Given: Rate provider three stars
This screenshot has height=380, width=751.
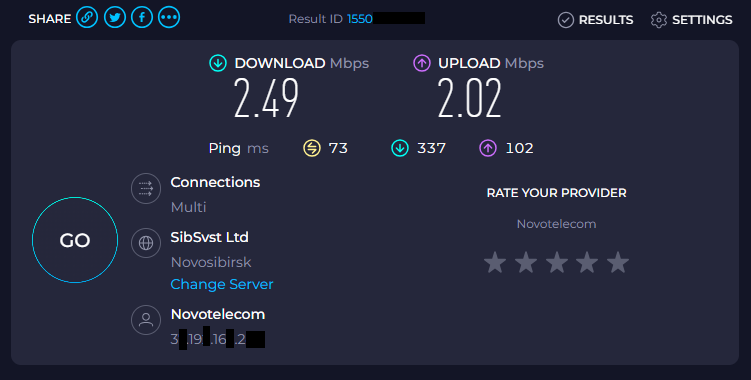Looking at the screenshot, I should [557, 262].
